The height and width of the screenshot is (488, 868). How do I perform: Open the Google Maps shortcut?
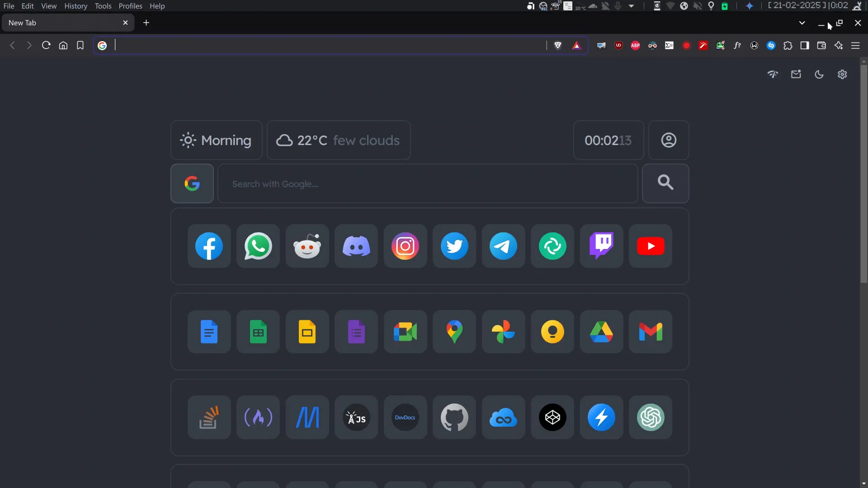pyautogui.click(x=454, y=332)
